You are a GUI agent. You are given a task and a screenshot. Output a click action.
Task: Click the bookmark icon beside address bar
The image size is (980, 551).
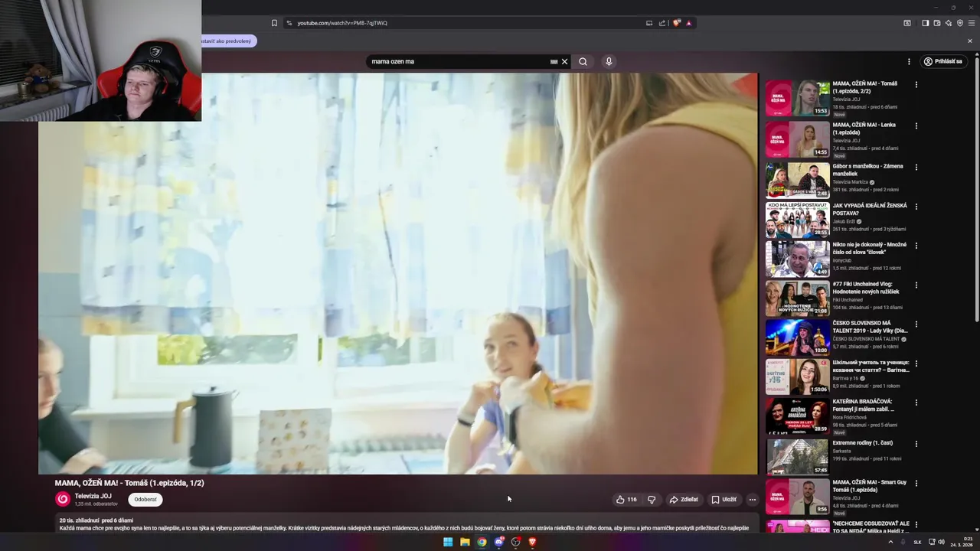click(x=274, y=23)
